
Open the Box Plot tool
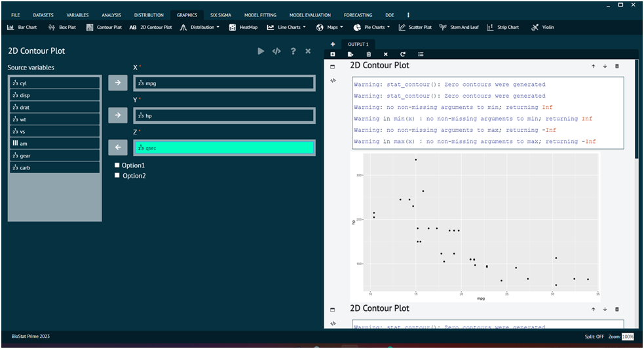pos(62,27)
